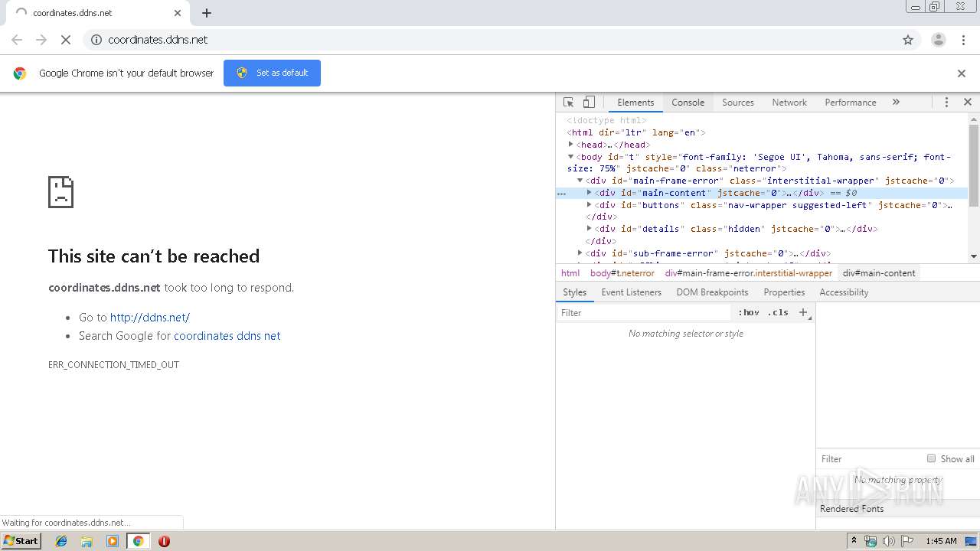Open the Action Center flag icon
The width and height of the screenshot is (980, 551).
point(907,541)
